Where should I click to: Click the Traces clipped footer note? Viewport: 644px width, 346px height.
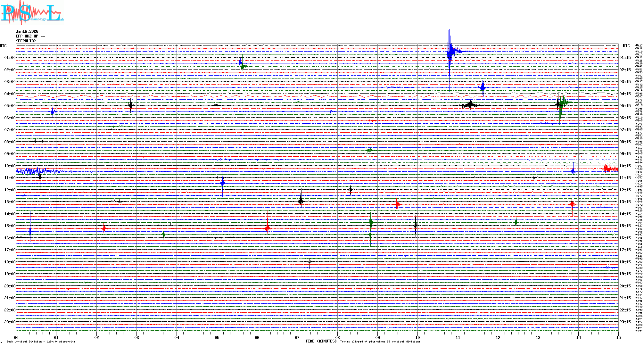click(380, 342)
